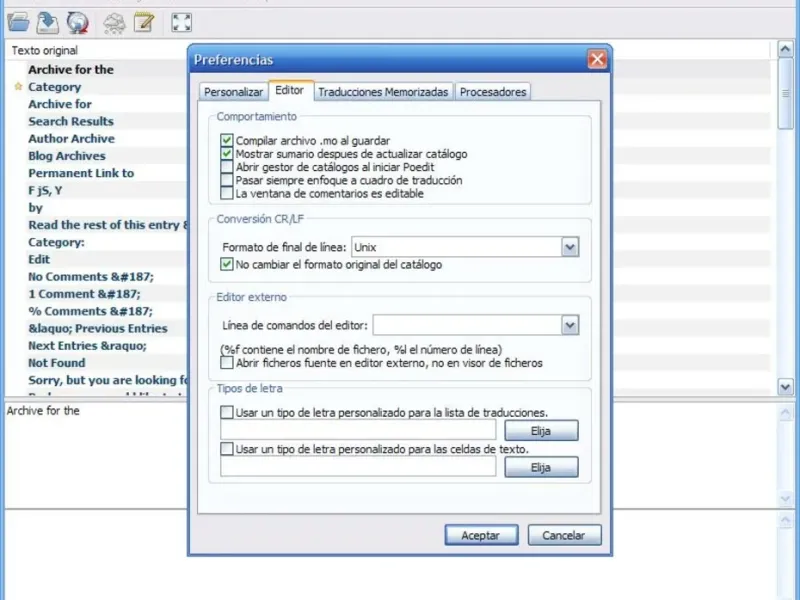Click the 'Texto original' column header

pyautogui.click(x=45, y=51)
